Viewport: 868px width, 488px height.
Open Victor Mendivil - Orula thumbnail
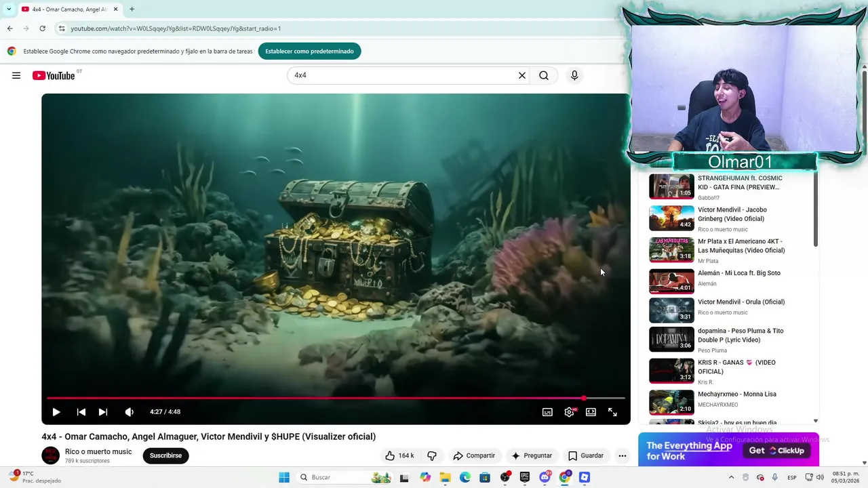[x=671, y=310]
